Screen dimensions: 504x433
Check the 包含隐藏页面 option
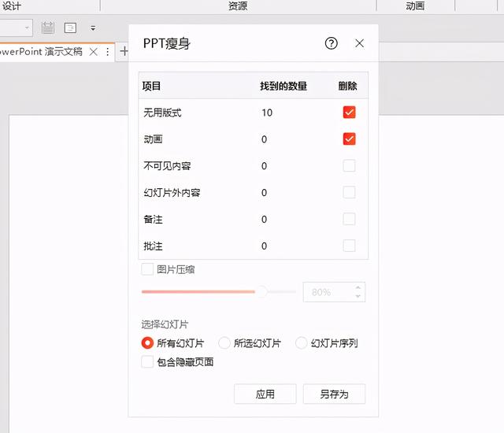point(147,361)
